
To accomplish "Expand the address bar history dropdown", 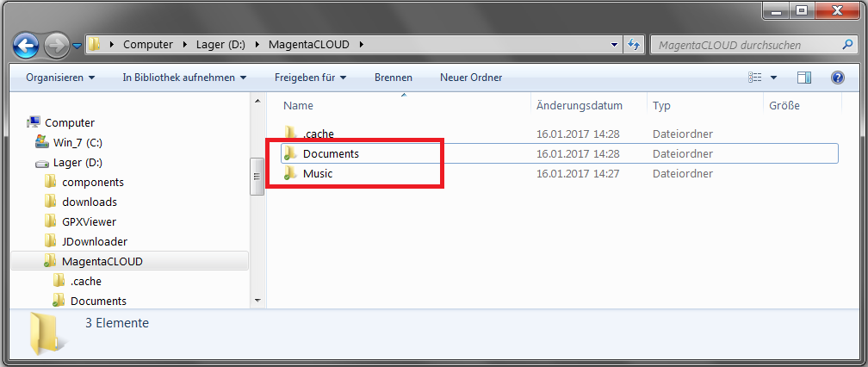I will click(x=613, y=45).
